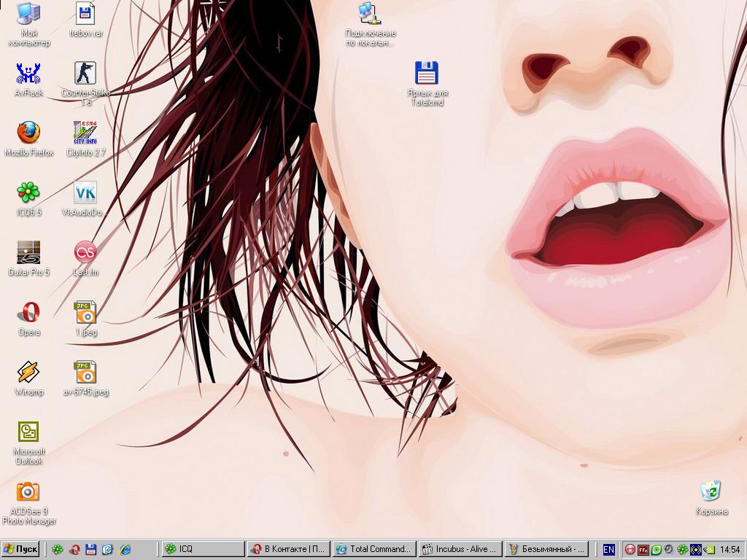
Task: Click the blue quick launch icon before Internet Explorer
Action: coord(108,550)
